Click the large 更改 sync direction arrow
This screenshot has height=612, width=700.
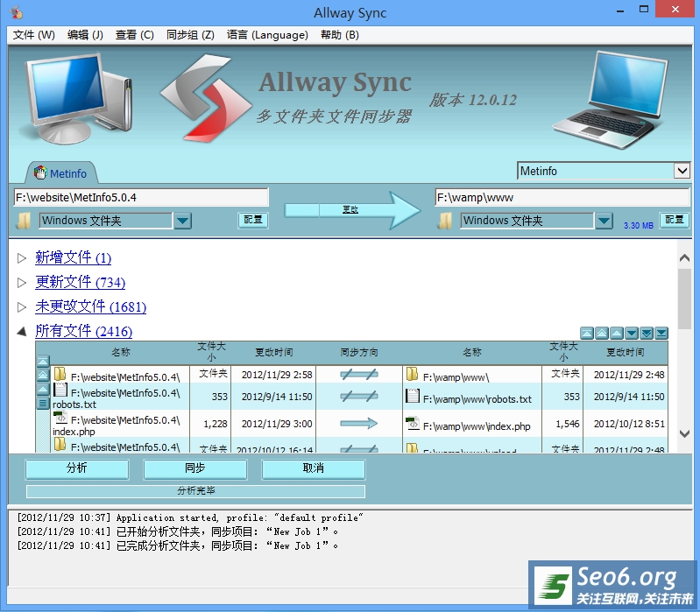[353, 210]
